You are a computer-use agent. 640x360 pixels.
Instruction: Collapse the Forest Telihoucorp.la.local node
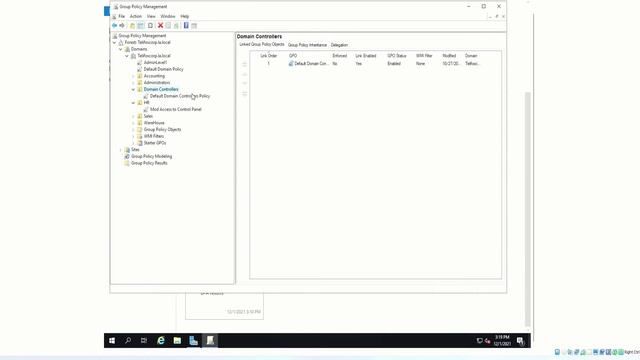pos(114,42)
